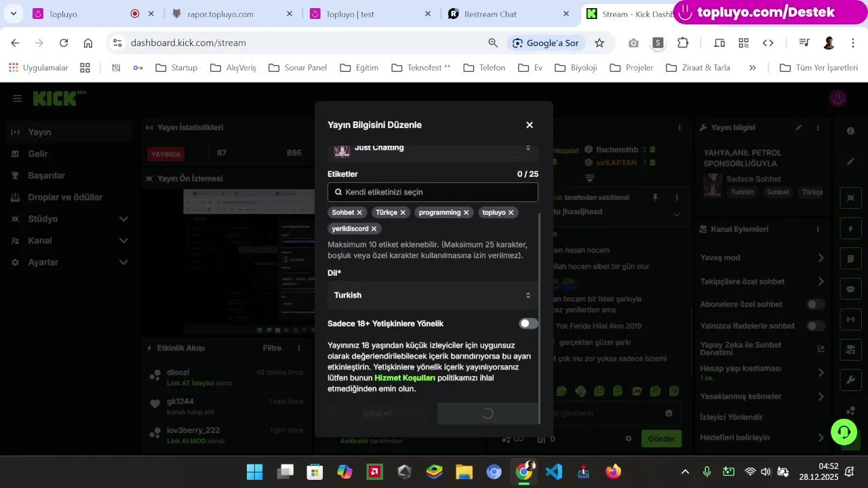Remove the yerlidiscord tag
Screen dimensions: 868x488
tap(374, 228)
